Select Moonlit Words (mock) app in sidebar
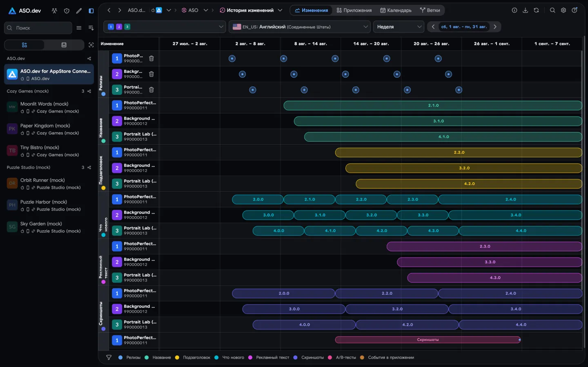 pos(49,107)
